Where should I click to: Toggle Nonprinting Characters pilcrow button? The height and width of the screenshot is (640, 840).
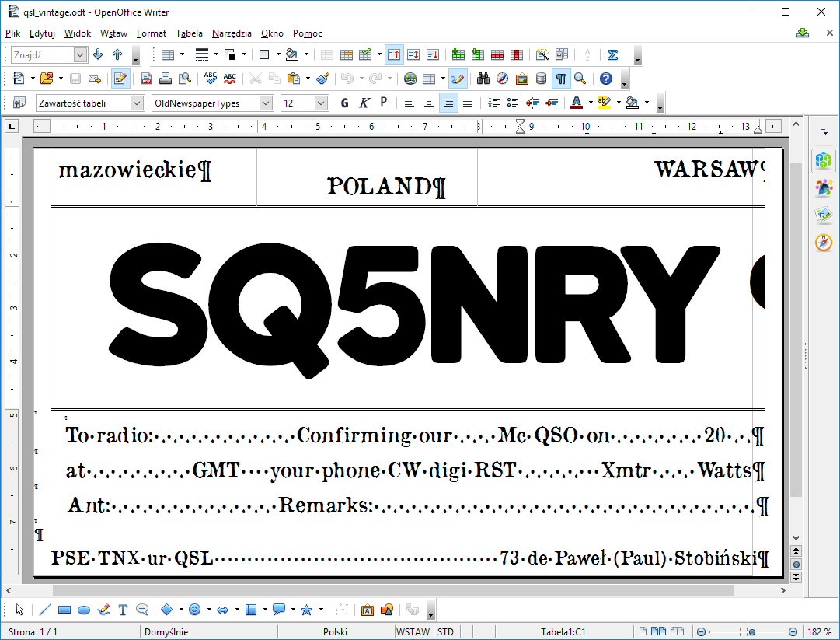561,79
